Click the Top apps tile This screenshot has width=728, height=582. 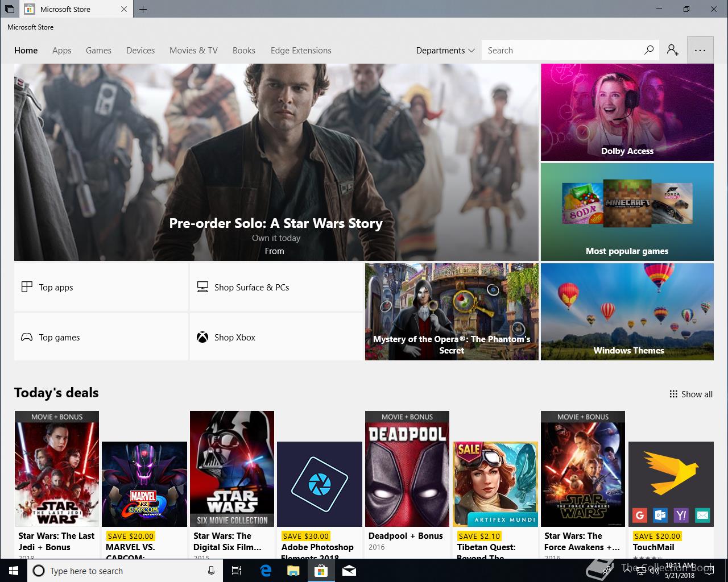tap(101, 287)
